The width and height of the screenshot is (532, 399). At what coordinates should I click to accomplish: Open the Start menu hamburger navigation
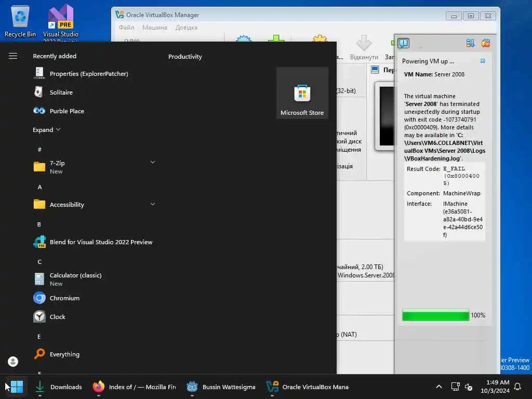click(13, 56)
